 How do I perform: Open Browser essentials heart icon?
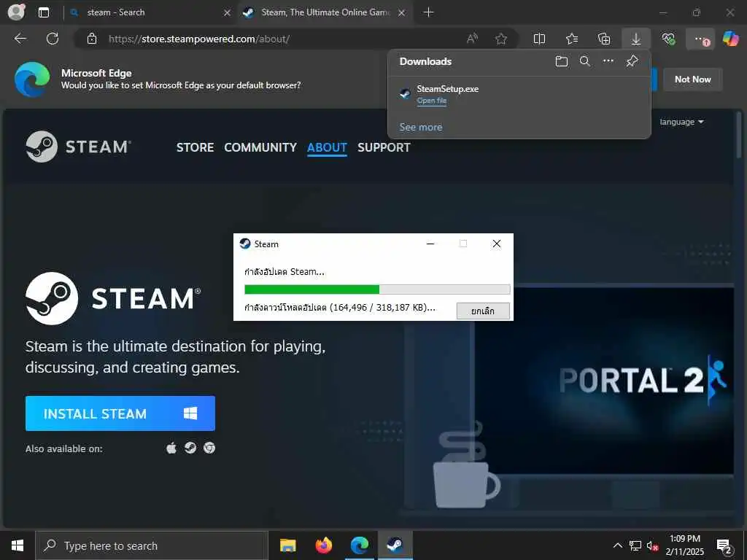(668, 39)
